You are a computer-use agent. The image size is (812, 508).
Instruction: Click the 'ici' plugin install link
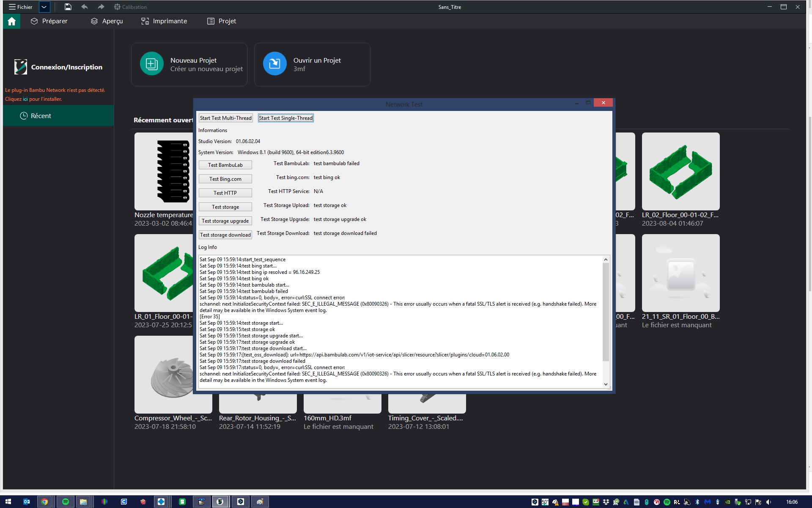point(25,99)
